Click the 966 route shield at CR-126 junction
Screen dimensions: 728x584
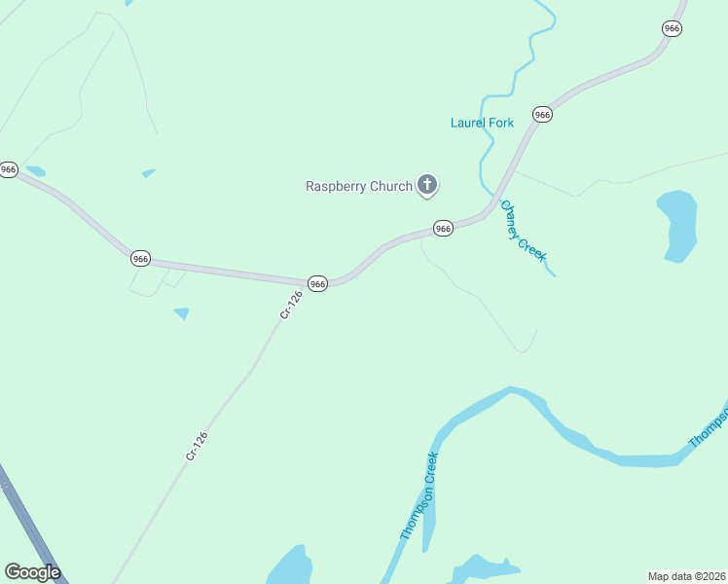pyautogui.click(x=317, y=283)
